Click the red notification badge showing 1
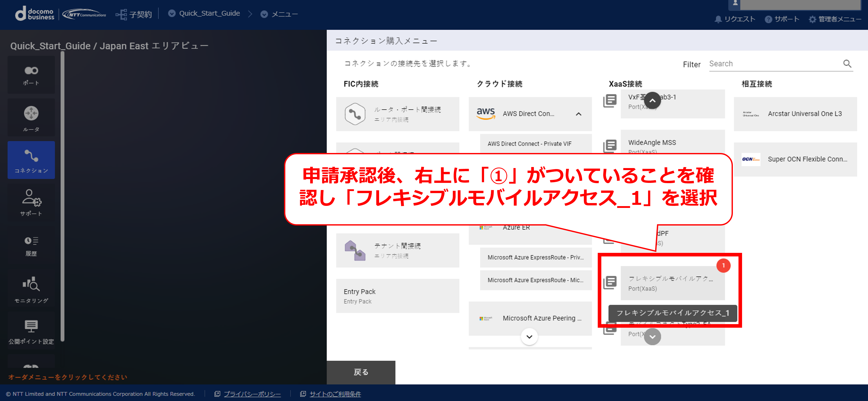Viewport: 868px width, 401px height. tap(723, 266)
